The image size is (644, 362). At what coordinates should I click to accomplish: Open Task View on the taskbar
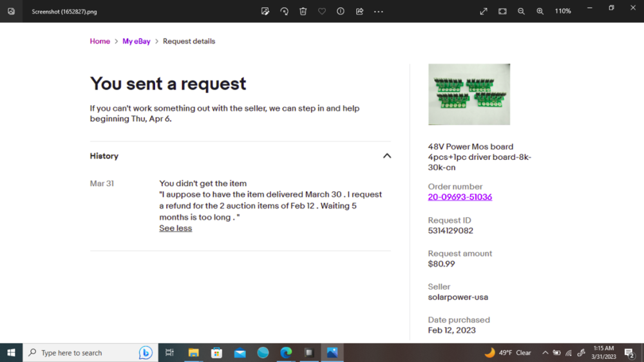169,352
